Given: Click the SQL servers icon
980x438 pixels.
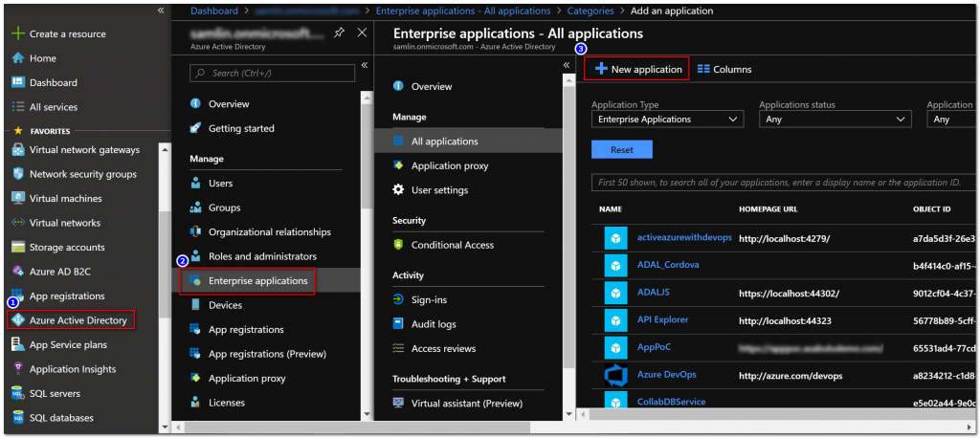Looking at the screenshot, I should pos(18,394).
